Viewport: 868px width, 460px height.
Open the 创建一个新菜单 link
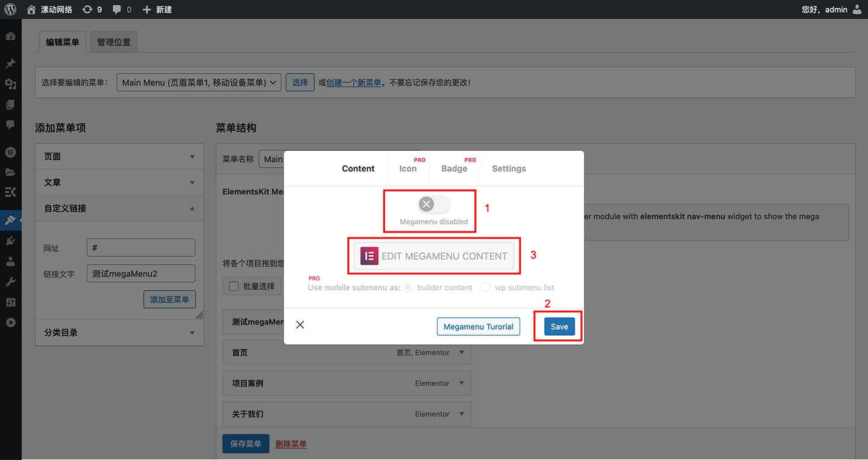coord(354,83)
